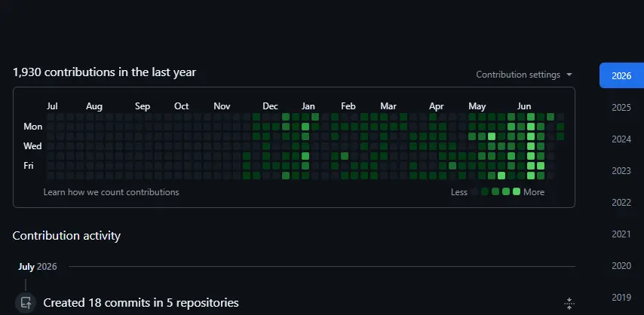Click the repository push icon beside Created 18 commits
This screenshot has height=315, width=644.
point(26,303)
